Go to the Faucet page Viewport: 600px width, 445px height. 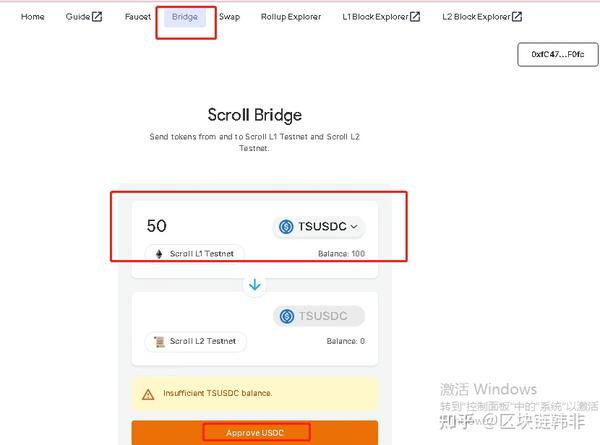(138, 17)
